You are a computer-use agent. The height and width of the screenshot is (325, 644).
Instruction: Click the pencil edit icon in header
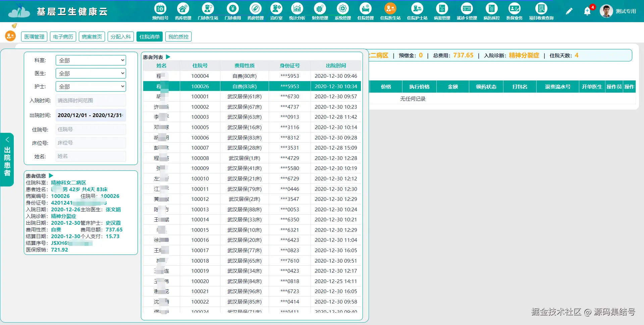coord(569,11)
